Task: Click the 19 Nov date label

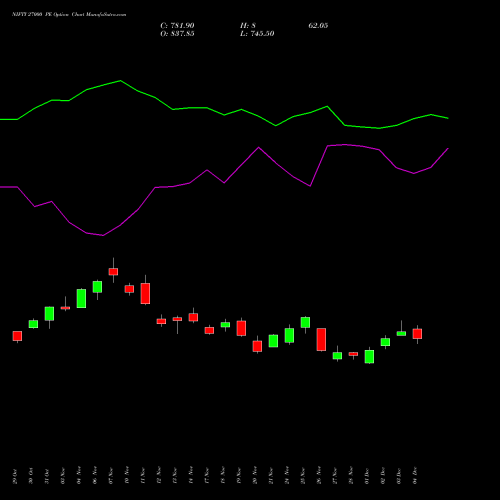Action: [239, 476]
